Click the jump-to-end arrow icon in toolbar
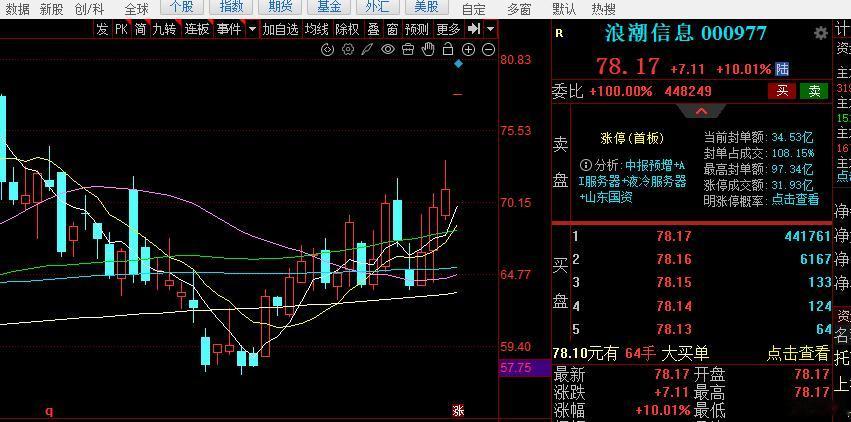 tap(474, 29)
